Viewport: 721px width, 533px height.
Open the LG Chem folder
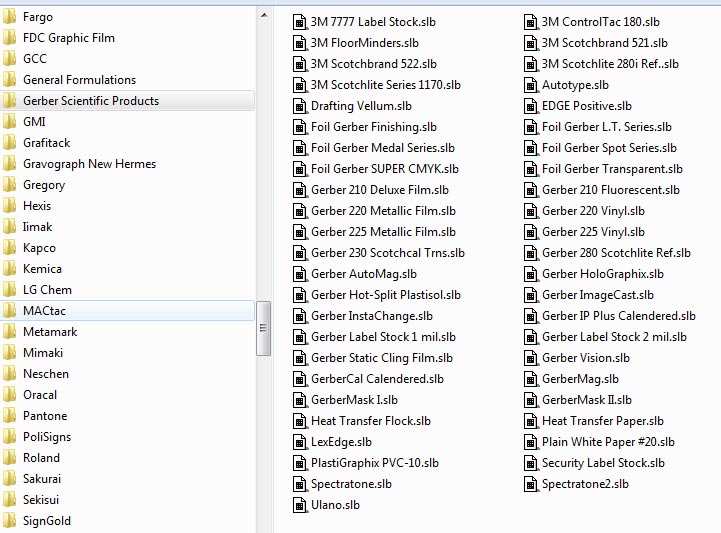point(47,290)
